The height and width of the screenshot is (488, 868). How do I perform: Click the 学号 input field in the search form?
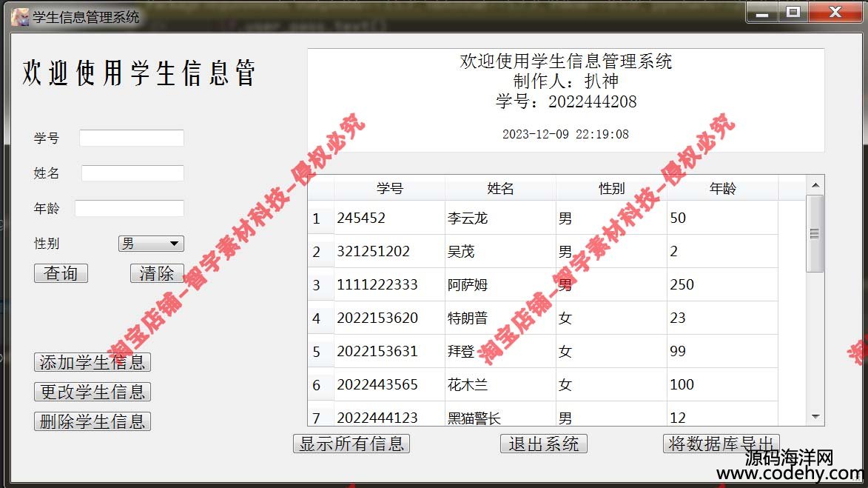(132, 138)
